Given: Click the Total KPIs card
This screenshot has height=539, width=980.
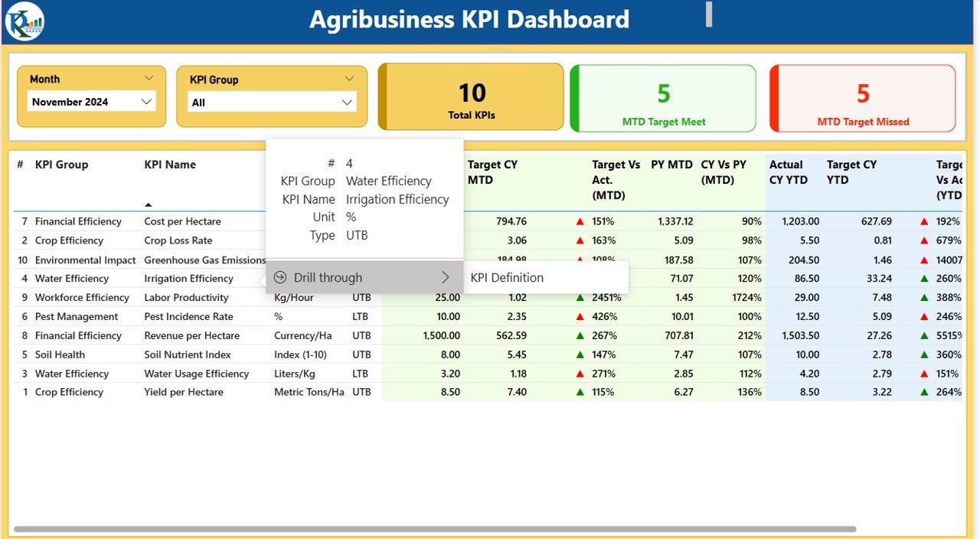Looking at the screenshot, I should coord(471,97).
